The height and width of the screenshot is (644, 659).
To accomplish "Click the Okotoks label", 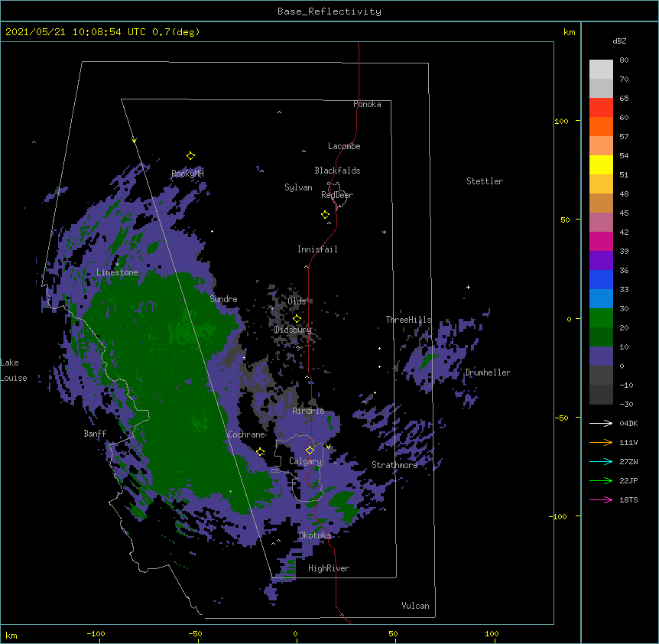I will point(315,535).
